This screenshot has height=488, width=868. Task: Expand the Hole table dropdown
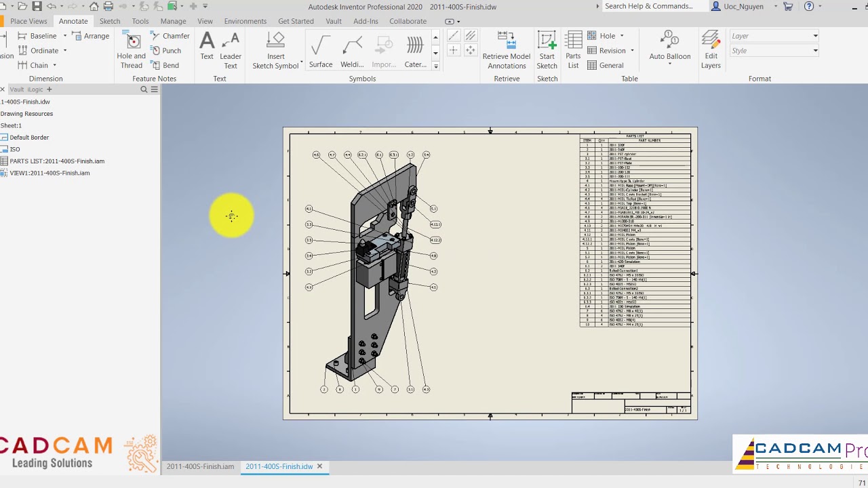tap(621, 36)
